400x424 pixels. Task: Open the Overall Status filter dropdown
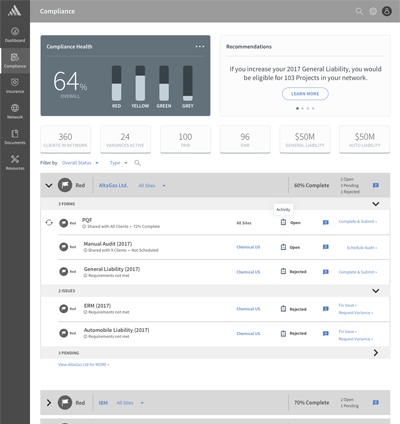(x=80, y=163)
